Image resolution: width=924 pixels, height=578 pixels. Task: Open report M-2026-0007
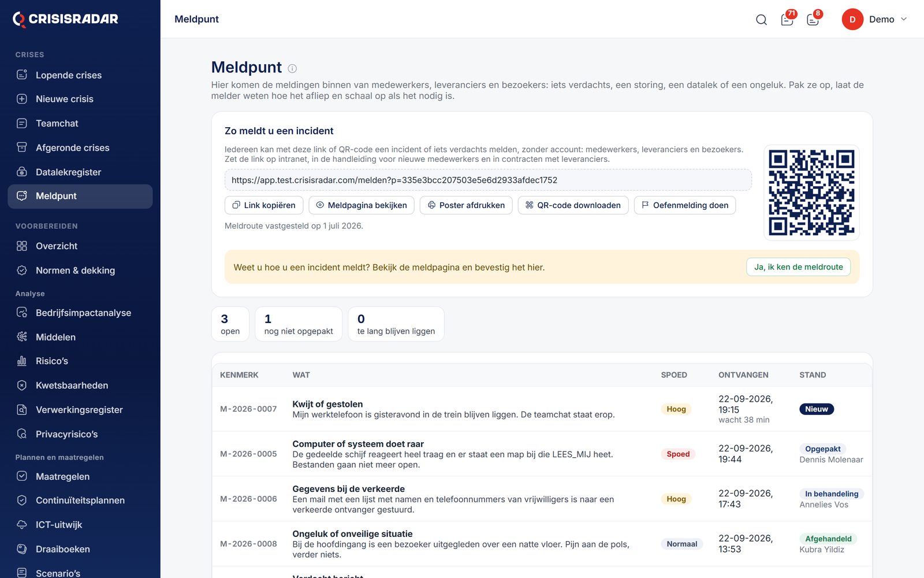coord(542,409)
